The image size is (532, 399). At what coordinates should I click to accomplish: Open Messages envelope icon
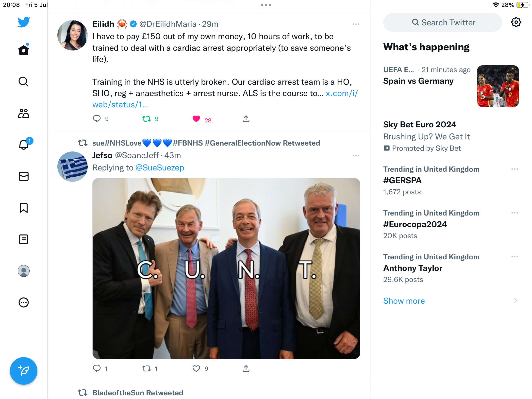[24, 176]
